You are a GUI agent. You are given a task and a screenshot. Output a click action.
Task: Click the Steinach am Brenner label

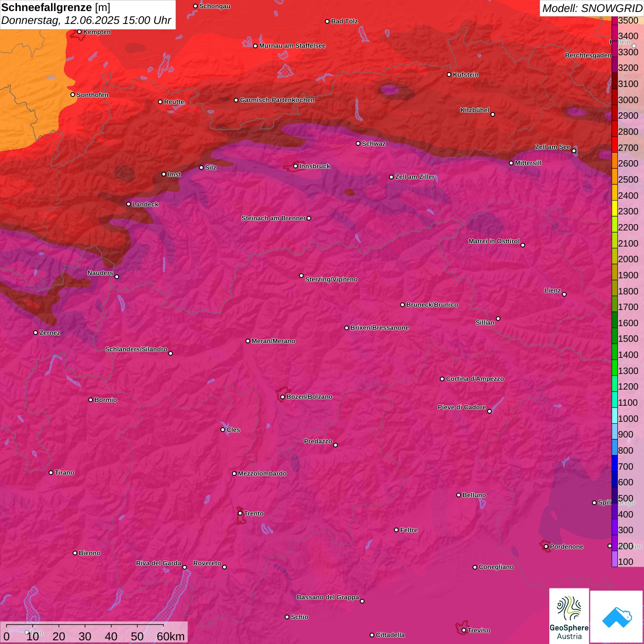tap(274, 218)
